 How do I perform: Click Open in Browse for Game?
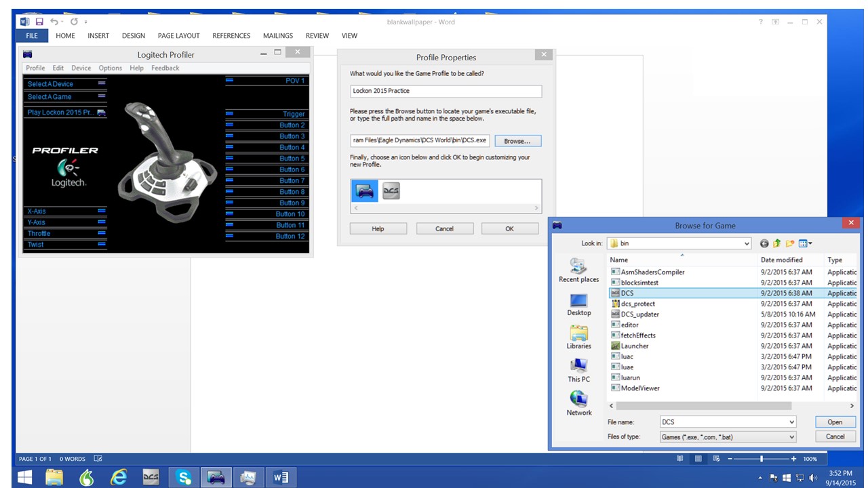click(835, 422)
